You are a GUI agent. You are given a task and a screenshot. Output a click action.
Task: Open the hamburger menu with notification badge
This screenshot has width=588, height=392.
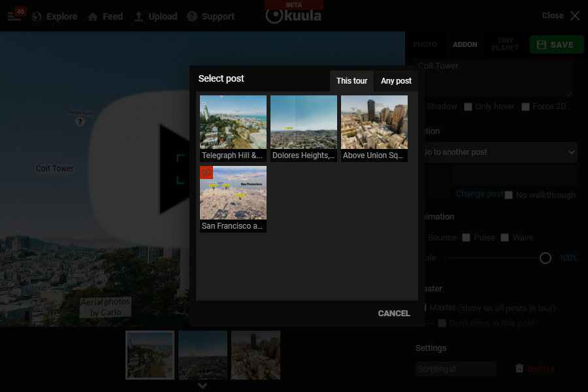tap(16, 15)
